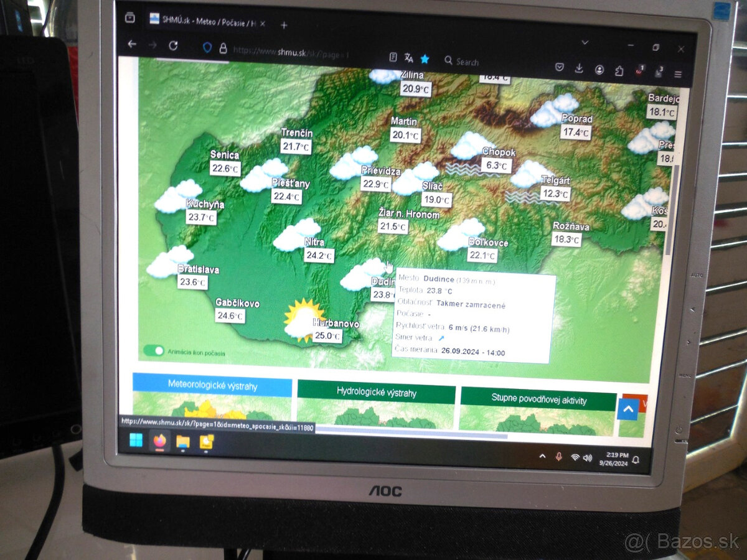Open a new tab with plus button
The width and height of the screenshot is (747, 560).
coord(284,25)
